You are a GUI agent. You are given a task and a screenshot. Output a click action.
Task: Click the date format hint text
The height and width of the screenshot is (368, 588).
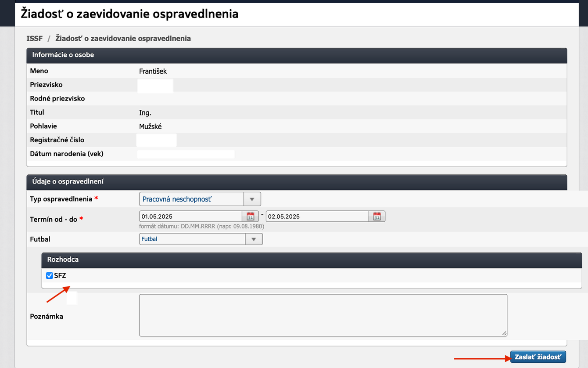pos(201,227)
